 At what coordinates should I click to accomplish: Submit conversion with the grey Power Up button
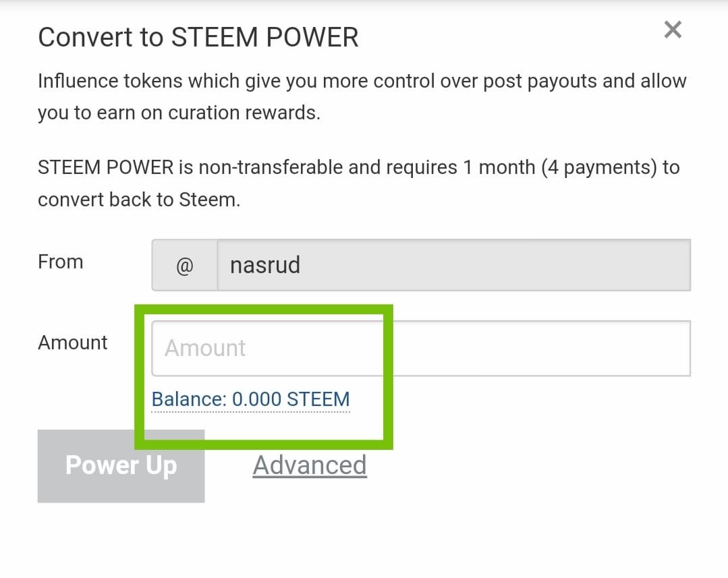pos(121,465)
